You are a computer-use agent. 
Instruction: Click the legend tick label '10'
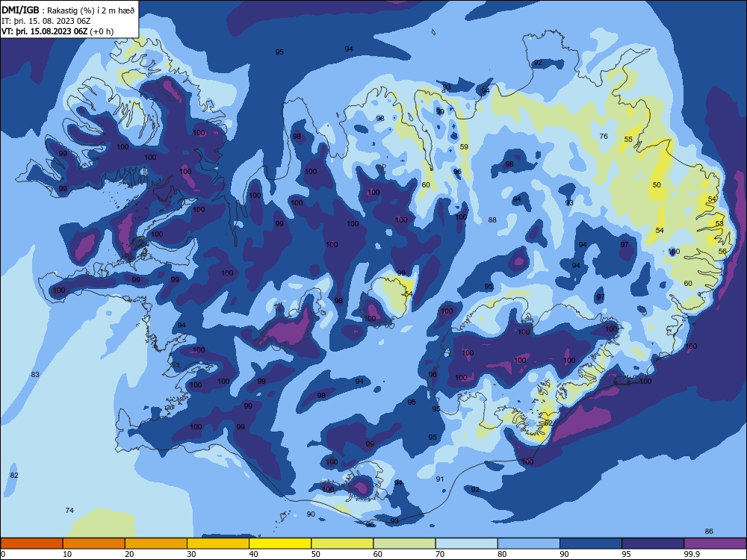67,554
